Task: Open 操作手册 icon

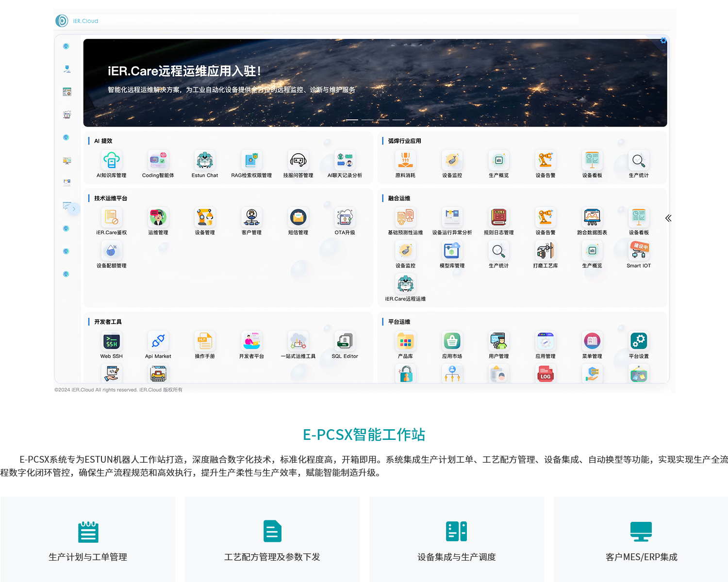Action: 205,341
